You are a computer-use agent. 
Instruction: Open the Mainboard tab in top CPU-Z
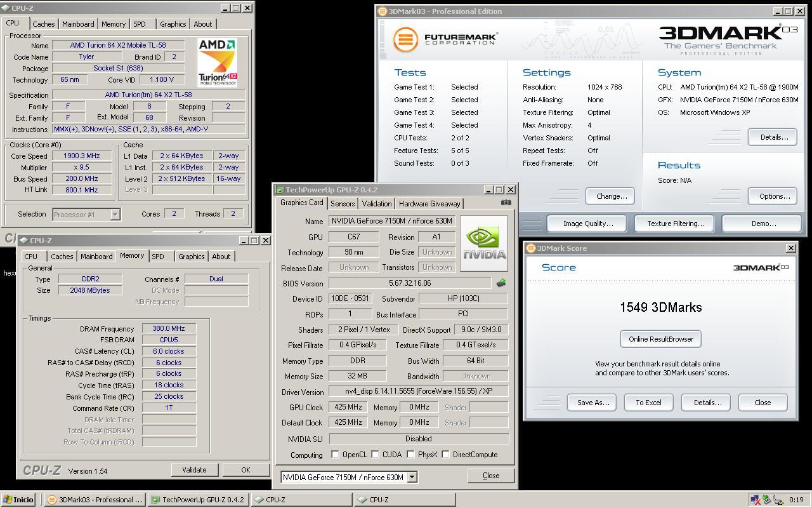[78, 24]
